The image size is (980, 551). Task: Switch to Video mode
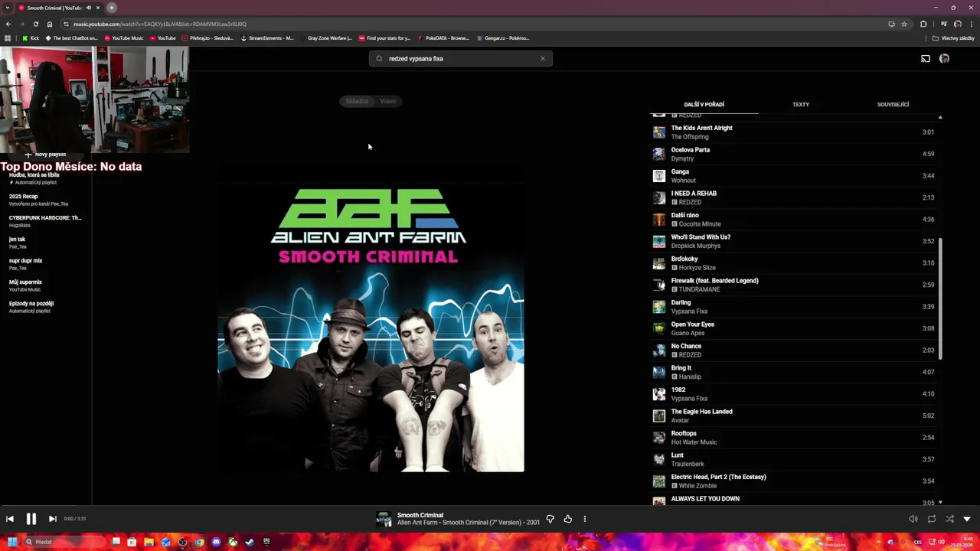click(x=387, y=101)
